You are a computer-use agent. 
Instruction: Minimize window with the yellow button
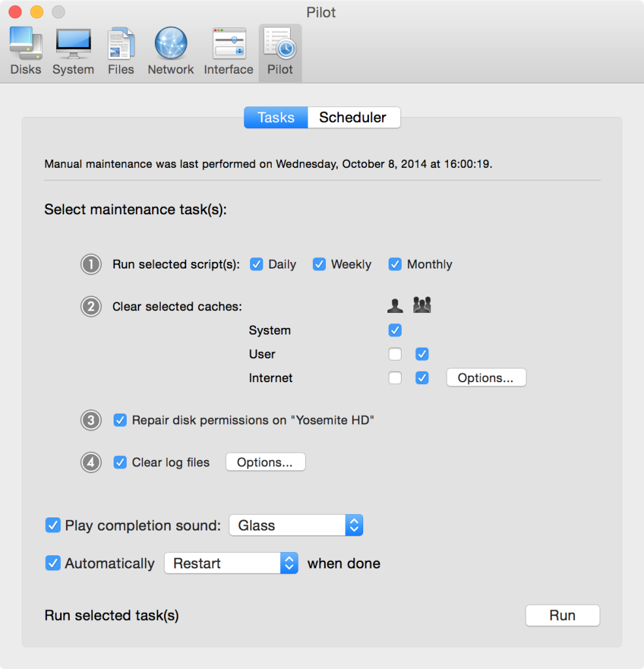tap(37, 12)
